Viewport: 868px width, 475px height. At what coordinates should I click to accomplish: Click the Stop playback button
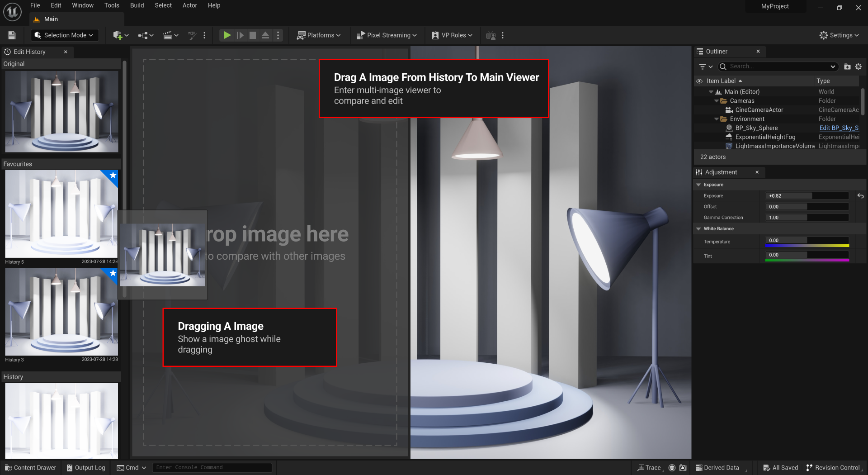point(253,35)
